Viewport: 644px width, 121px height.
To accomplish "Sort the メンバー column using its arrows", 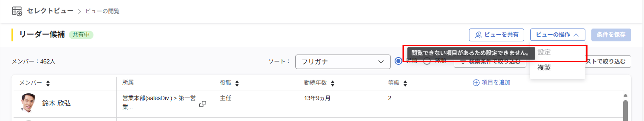I will pos(48,83).
